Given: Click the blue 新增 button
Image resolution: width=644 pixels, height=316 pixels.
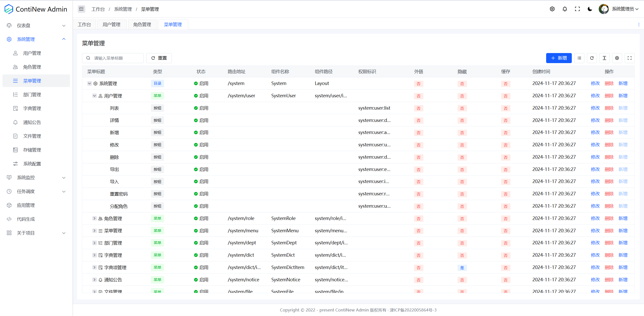Looking at the screenshot, I should [x=559, y=58].
